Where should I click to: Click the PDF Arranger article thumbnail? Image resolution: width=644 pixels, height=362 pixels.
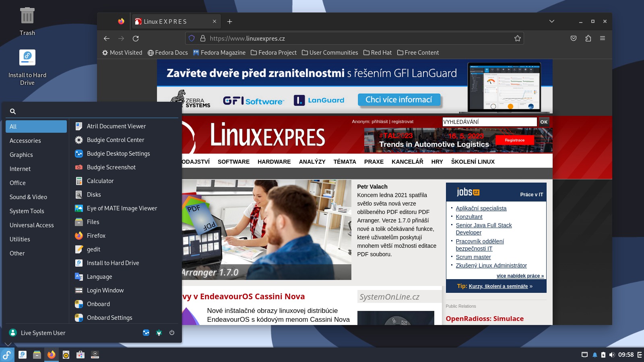click(x=266, y=230)
